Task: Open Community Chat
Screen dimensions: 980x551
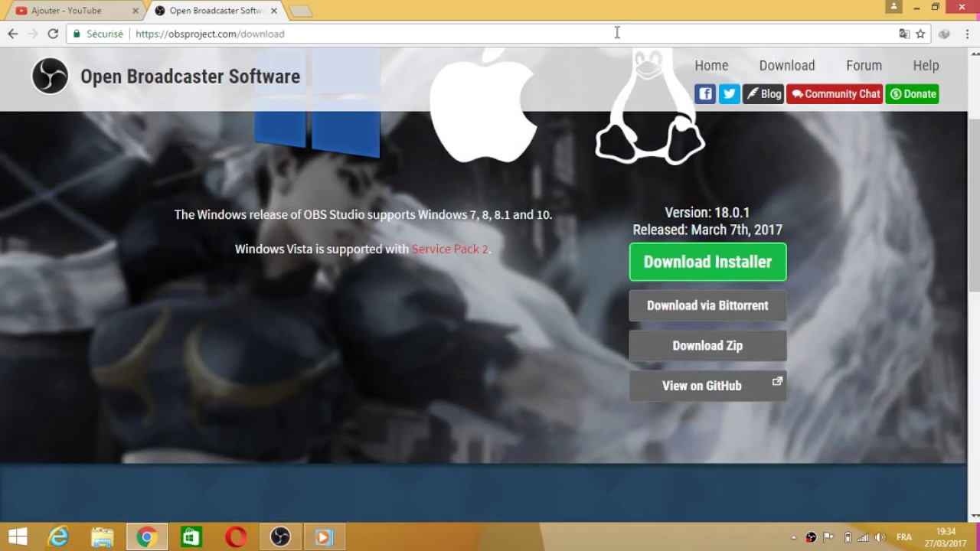Action: (835, 94)
